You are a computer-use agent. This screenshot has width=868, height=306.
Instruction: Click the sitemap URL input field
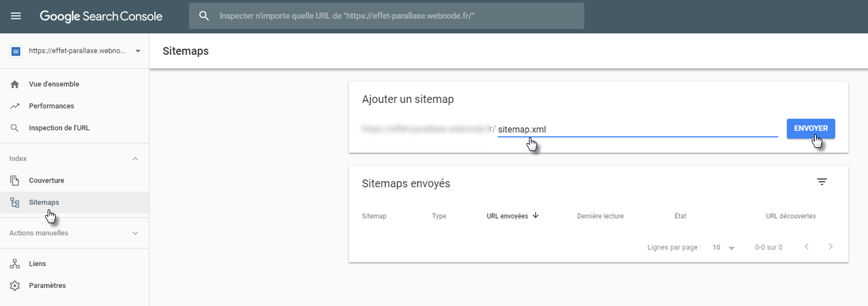tap(636, 130)
